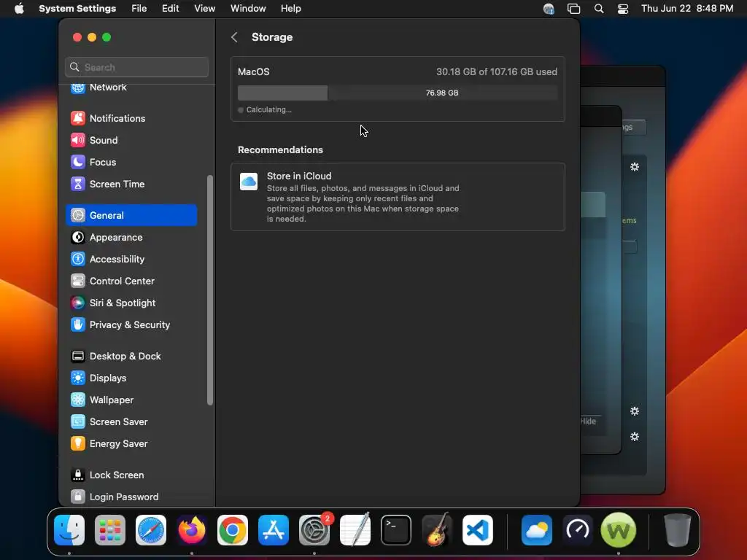Launch Safari from the Dock

click(151, 530)
